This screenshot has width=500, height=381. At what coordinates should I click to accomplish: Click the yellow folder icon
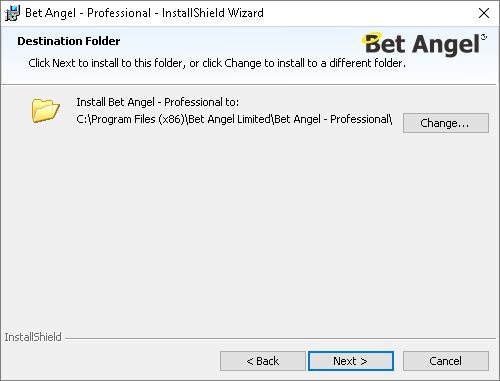(x=46, y=110)
